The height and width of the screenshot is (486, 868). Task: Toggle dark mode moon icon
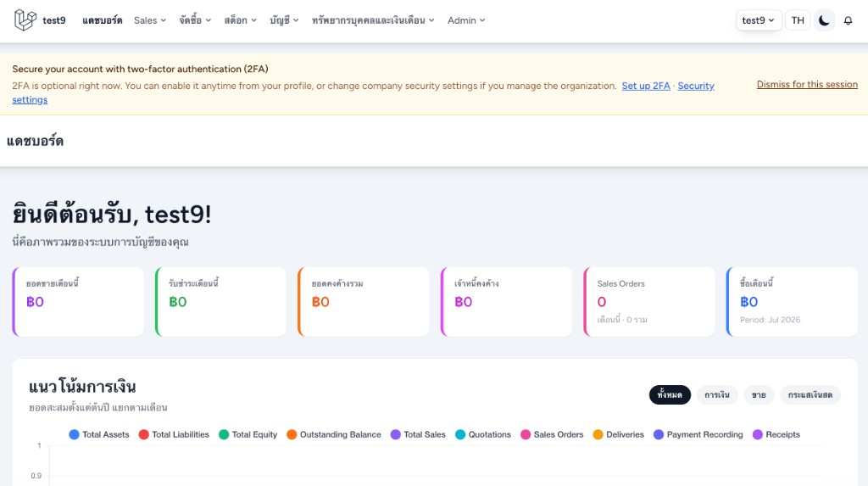pyautogui.click(x=824, y=20)
